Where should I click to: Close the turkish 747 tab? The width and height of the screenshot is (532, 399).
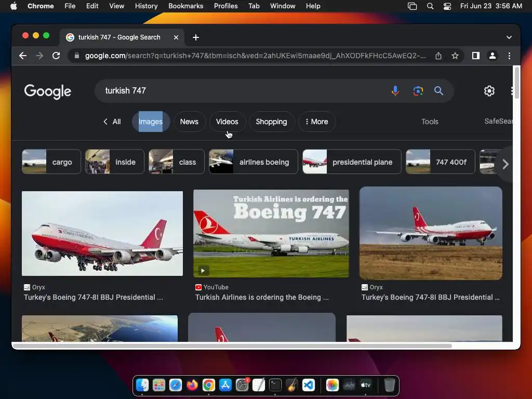(x=176, y=37)
